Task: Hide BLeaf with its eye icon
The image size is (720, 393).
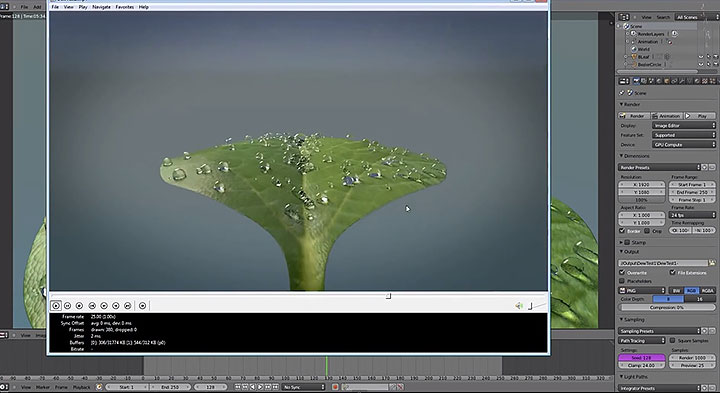Action: [x=701, y=57]
